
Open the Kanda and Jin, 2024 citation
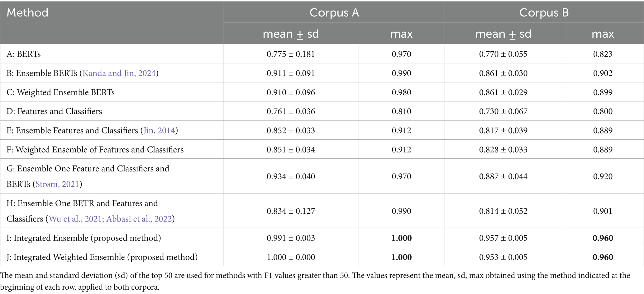[x=119, y=73]
